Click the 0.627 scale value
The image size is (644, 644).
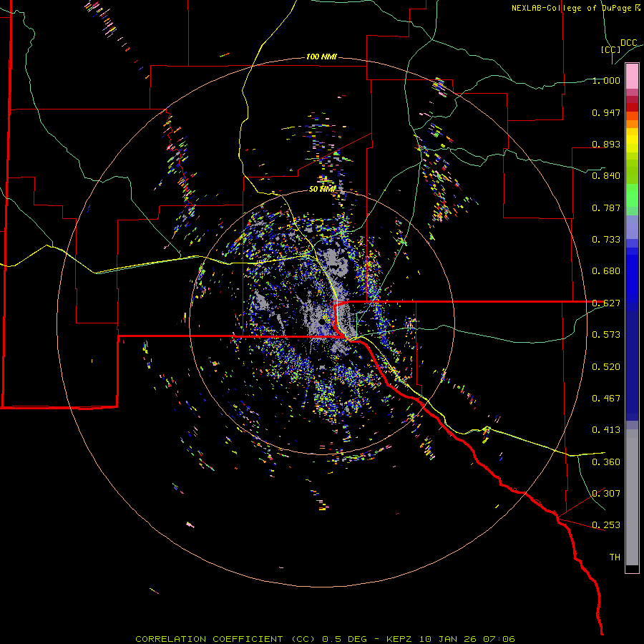click(606, 303)
